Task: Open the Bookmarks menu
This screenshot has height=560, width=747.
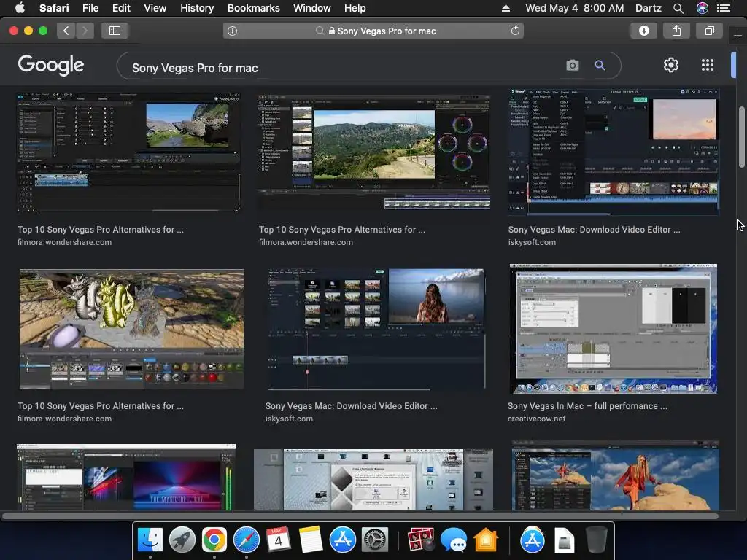Action: [x=253, y=8]
